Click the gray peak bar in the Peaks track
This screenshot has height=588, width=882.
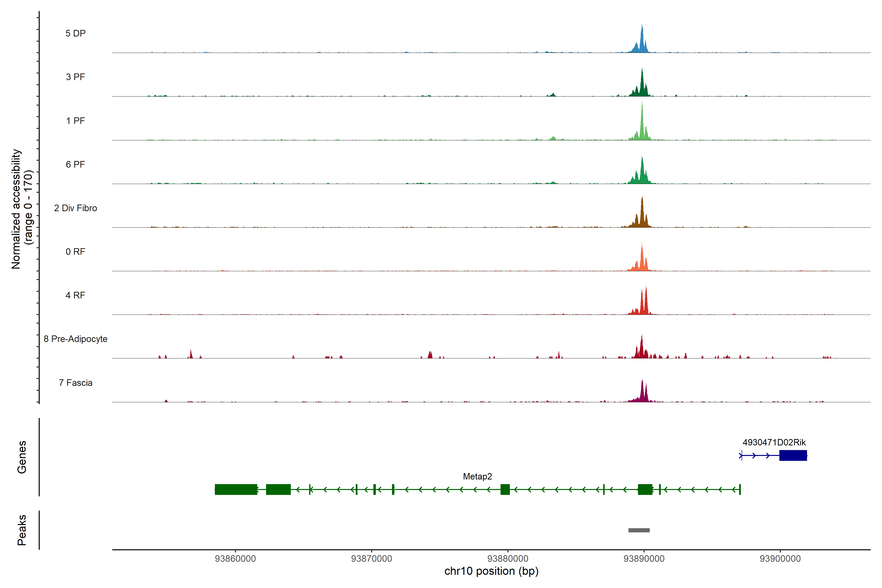[x=639, y=530]
